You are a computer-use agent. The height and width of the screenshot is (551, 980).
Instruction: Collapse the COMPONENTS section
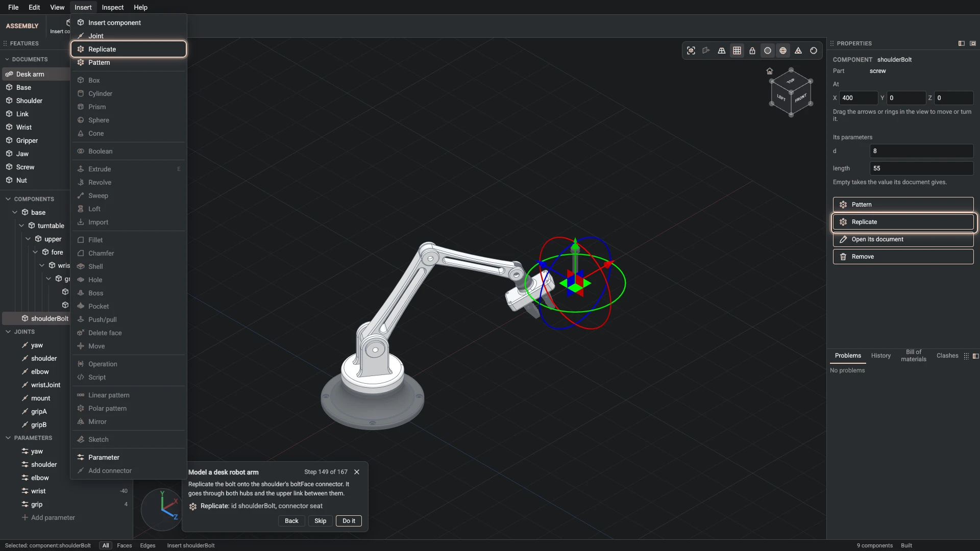click(8, 199)
